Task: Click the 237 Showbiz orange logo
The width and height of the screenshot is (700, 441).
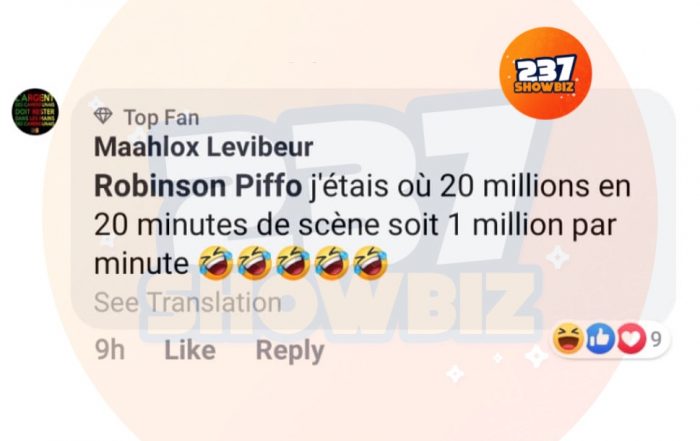Action: point(545,73)
